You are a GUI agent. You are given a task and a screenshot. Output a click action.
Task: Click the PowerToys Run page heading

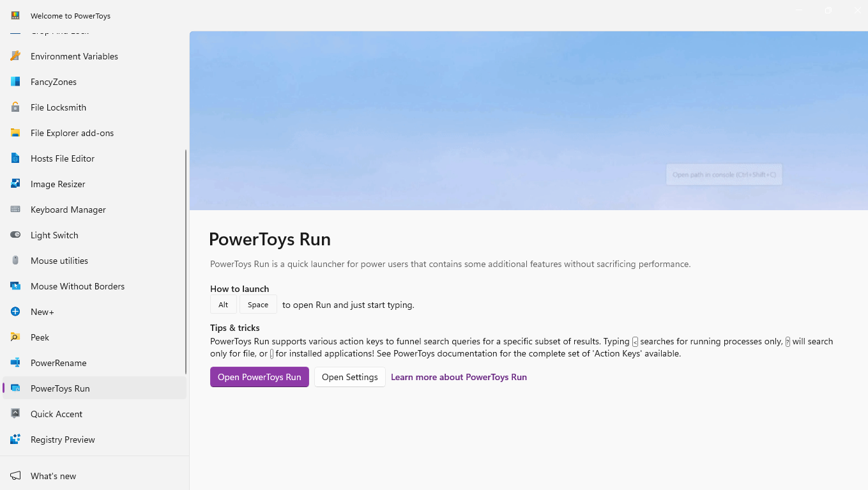(x=270, y=239)
